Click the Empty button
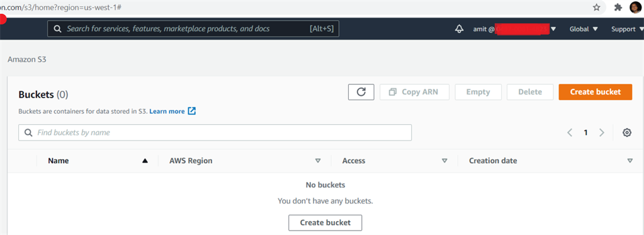644x235 pixels. click(x=478, y=92)
